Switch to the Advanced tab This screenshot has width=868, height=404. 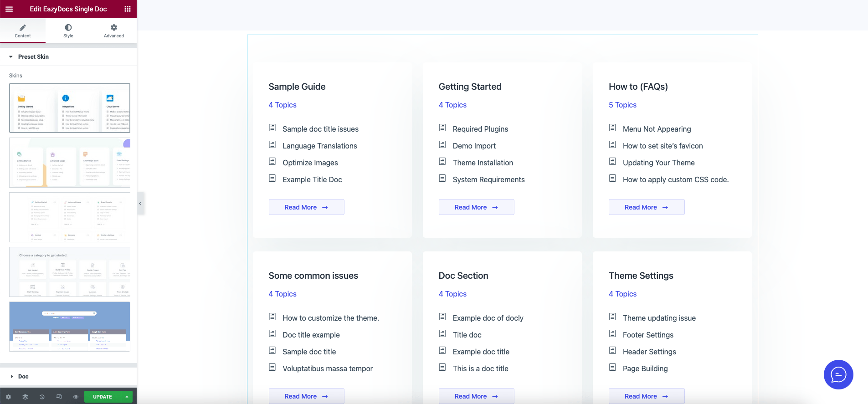click(114, 31)
